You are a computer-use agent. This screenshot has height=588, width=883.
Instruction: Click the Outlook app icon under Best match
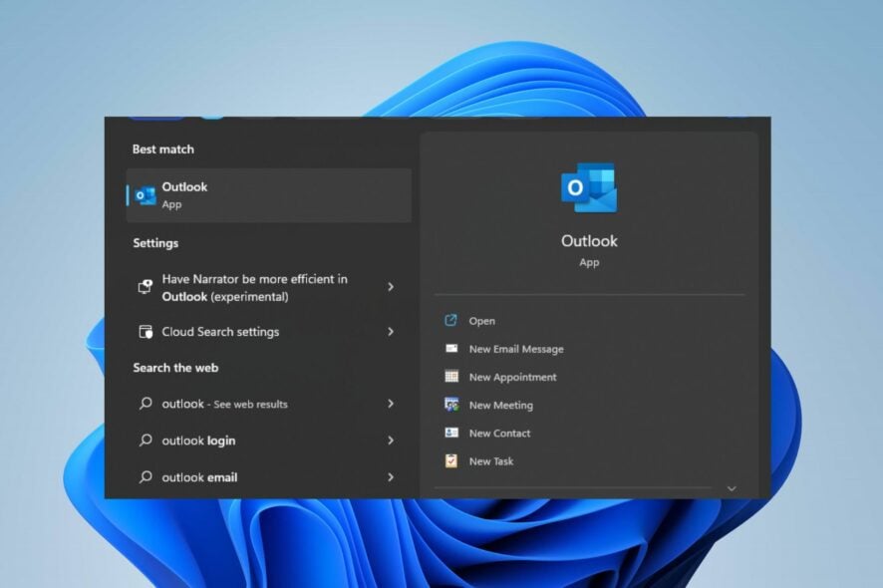143,195
